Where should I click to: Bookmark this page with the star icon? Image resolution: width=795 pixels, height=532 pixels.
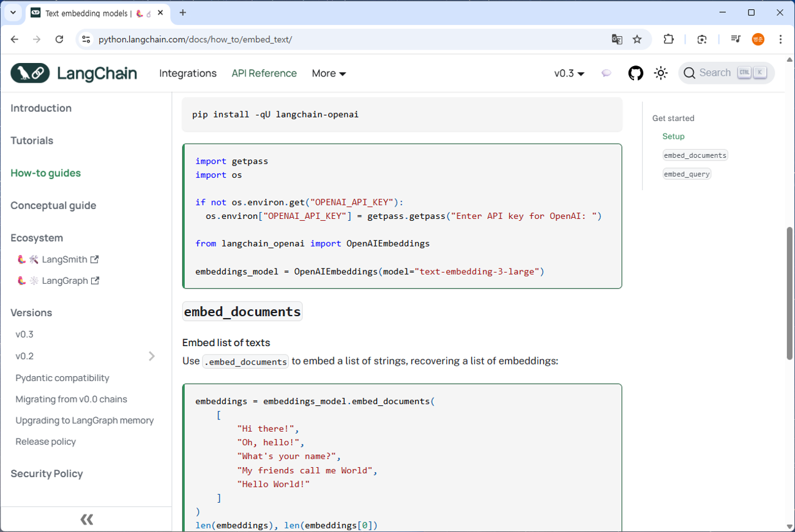tap(637, 39)
